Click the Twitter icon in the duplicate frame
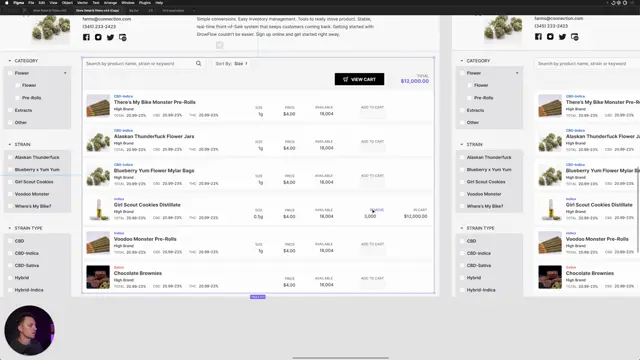 [x=562, y=37]
